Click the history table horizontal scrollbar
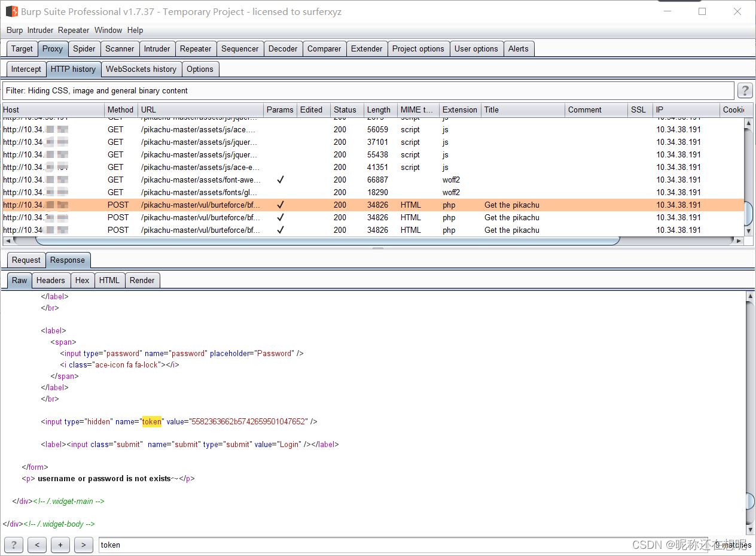The width and height of the screenshot is (756, 556). click(x=328, y=241)
